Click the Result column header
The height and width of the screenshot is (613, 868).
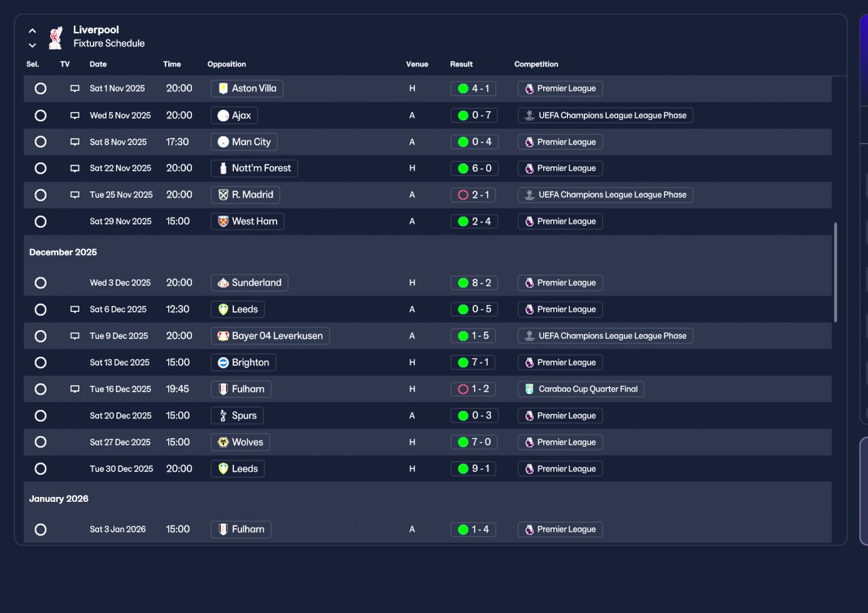(x=461, y=64)
